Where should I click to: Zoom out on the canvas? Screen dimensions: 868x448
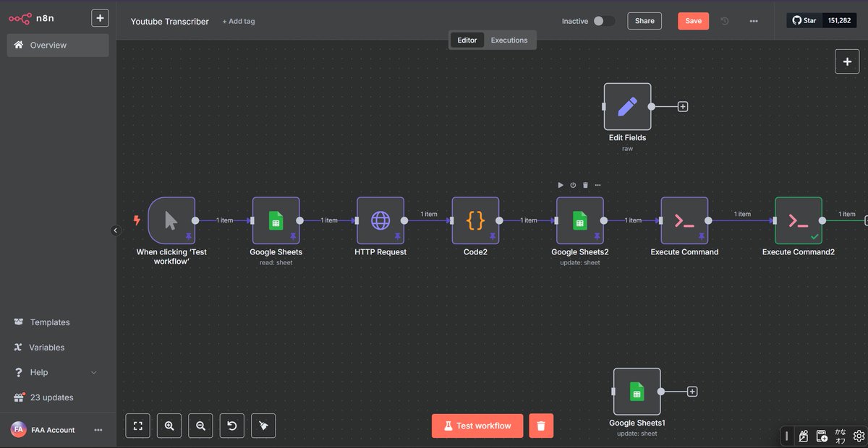point(200,426)
